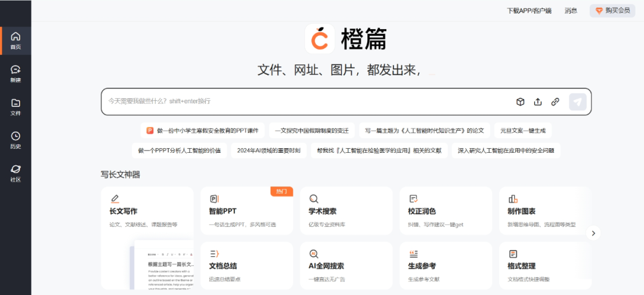The image size is (644, 295).
Task: Click the link attach icon in input box
Action: [x=555, y=102]
